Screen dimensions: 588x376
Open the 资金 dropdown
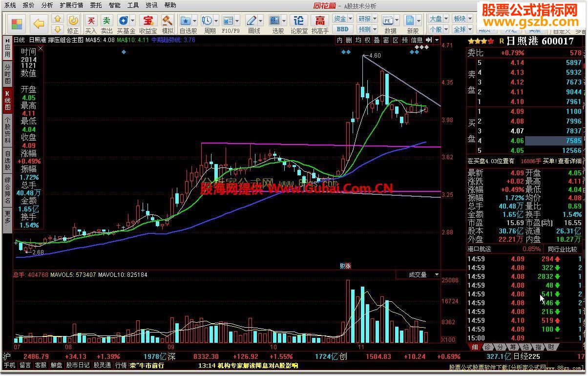pyautogui.click(x=342, y=19)
